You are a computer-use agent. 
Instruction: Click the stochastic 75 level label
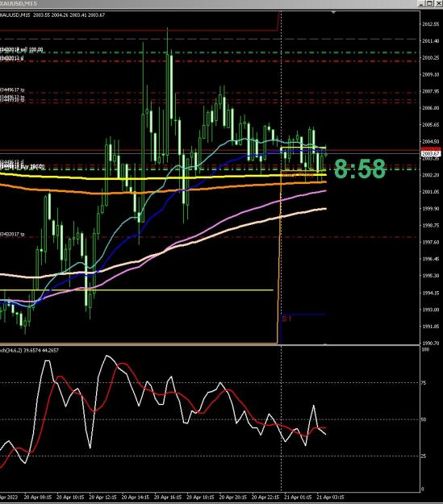click(x=424, y=383)
